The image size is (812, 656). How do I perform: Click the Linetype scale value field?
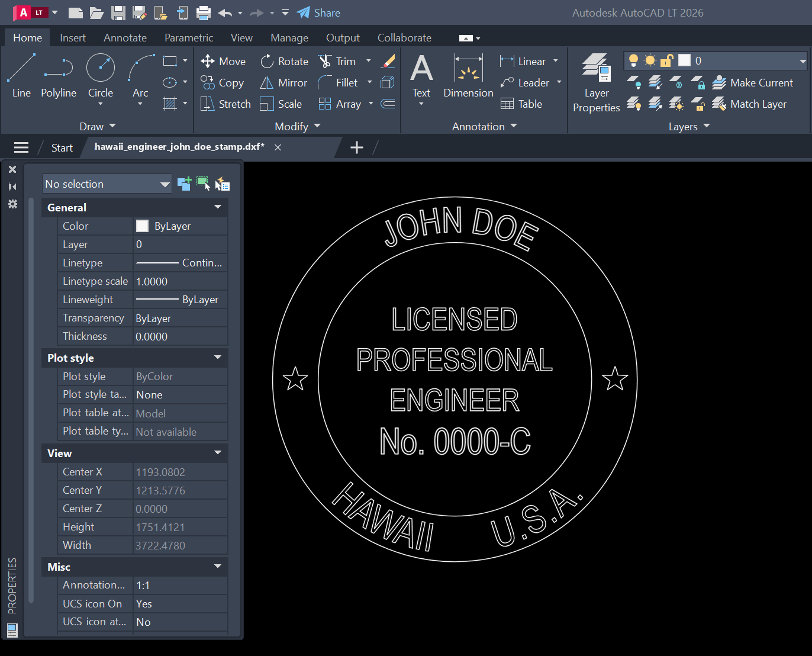coord(181,281)
